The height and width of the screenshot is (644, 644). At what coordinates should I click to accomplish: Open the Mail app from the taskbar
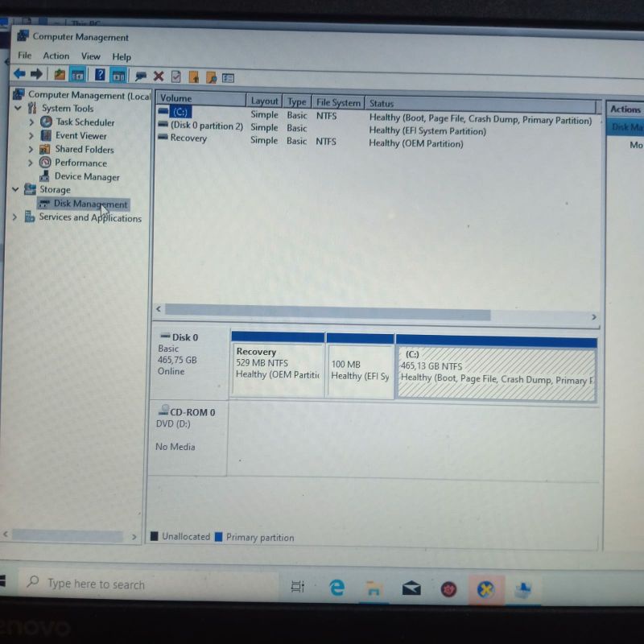coord(411,589)
